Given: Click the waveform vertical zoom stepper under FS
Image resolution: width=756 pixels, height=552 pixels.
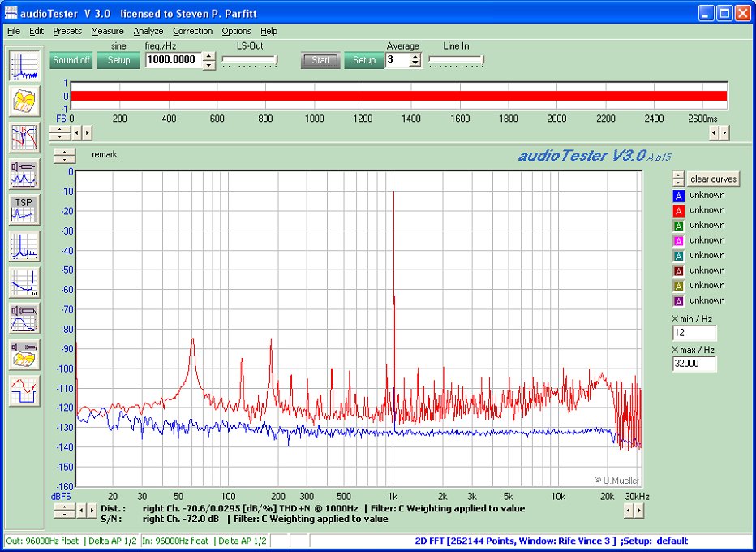Looking at the screenshot, I should 60,132.
